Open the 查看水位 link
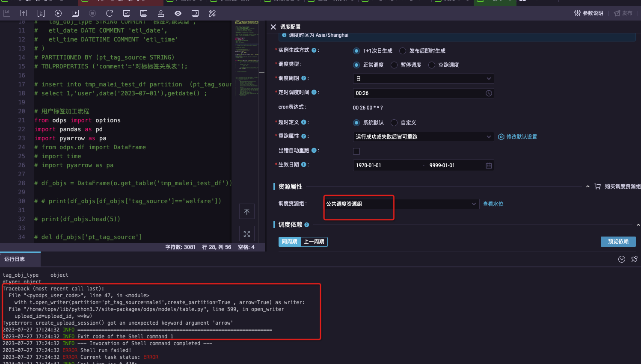641x364 pixels. (x=493, y=204)
